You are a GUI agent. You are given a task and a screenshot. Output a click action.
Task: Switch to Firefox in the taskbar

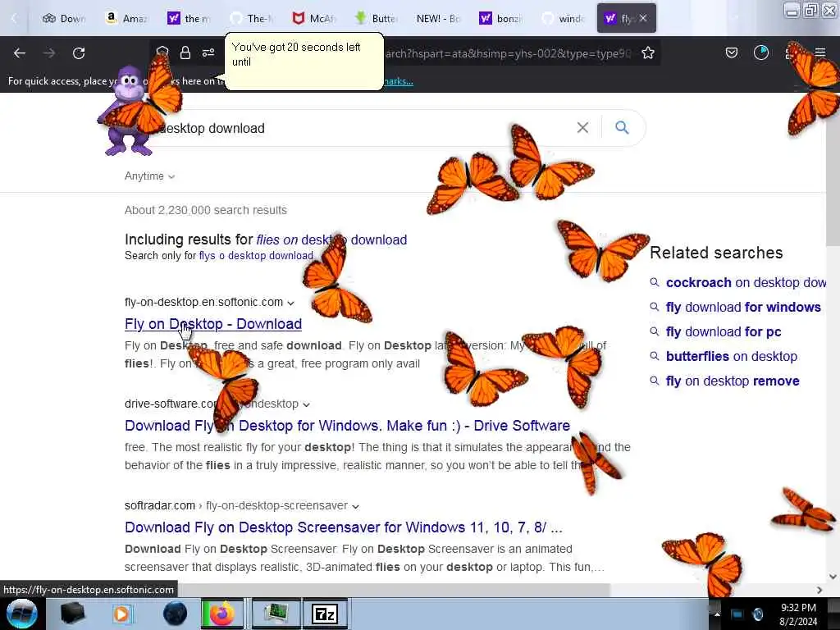(x=221, y=614)
